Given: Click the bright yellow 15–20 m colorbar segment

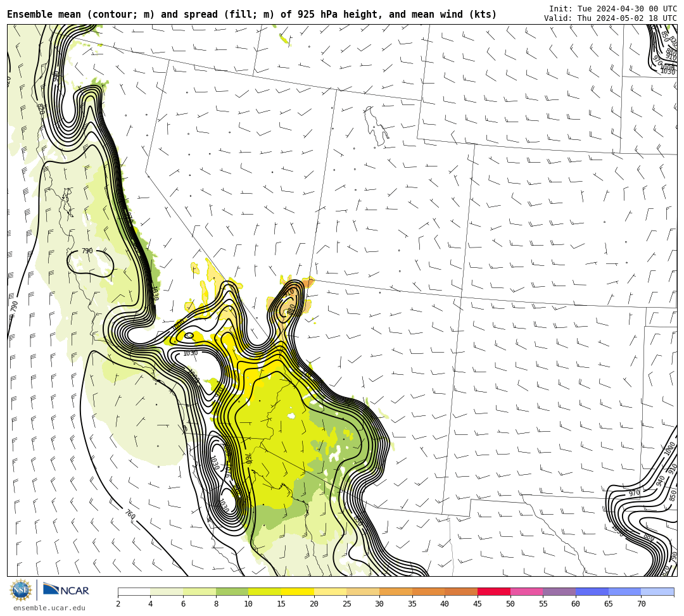Looking at the screenshot, I should pos(298,591).
